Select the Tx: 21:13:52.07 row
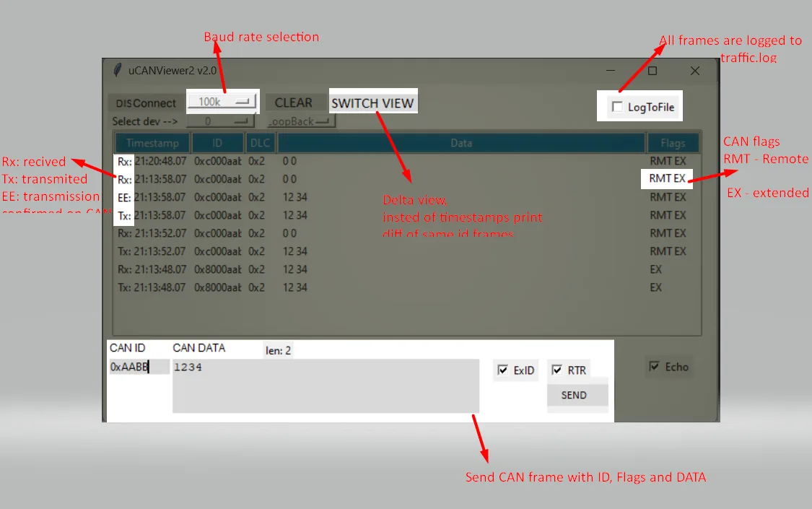This screenshot has height=509, width=812. (407, 252)
